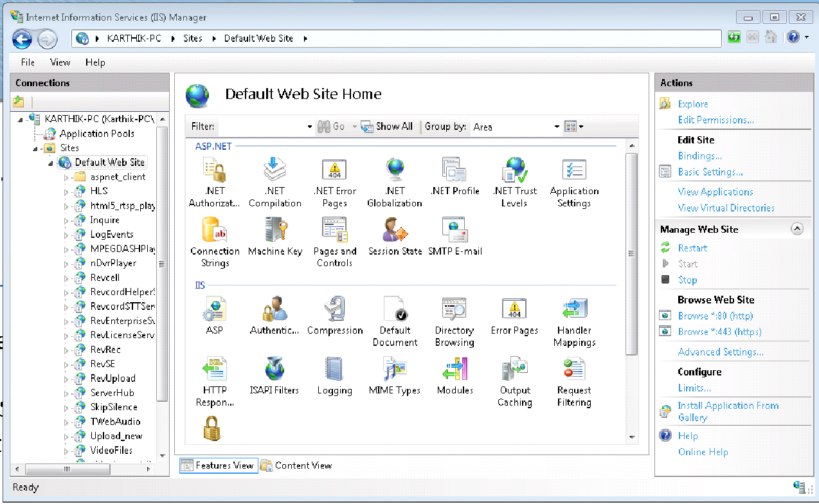Open the Modules feature icon
The height and width of the screenshot is (504, 819).
pyautogui.click(x=455, y=370)
